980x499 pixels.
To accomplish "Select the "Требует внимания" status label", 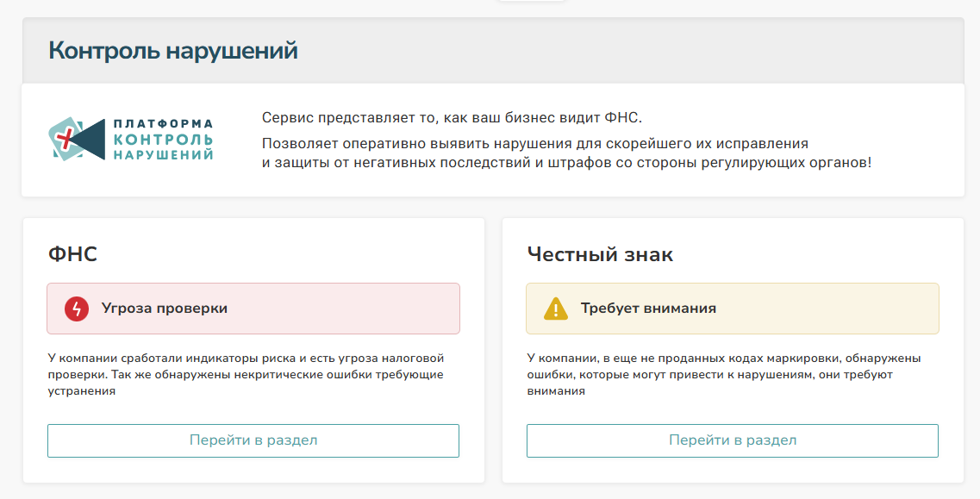I will pyautogui.click(x=648, y=309).
